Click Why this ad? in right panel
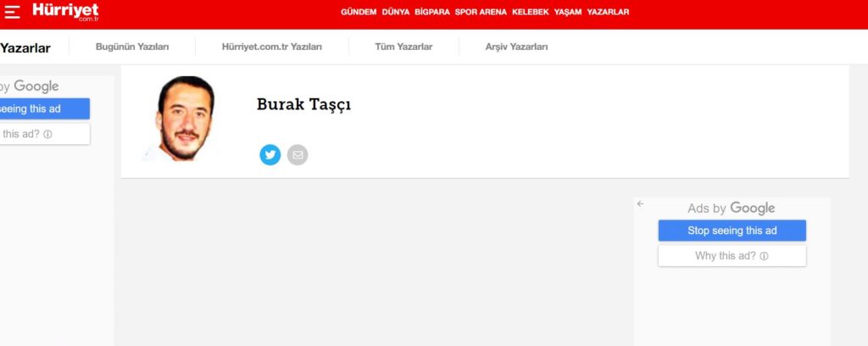This screenshot has height=346, width=868. click(x=732, y=256)
